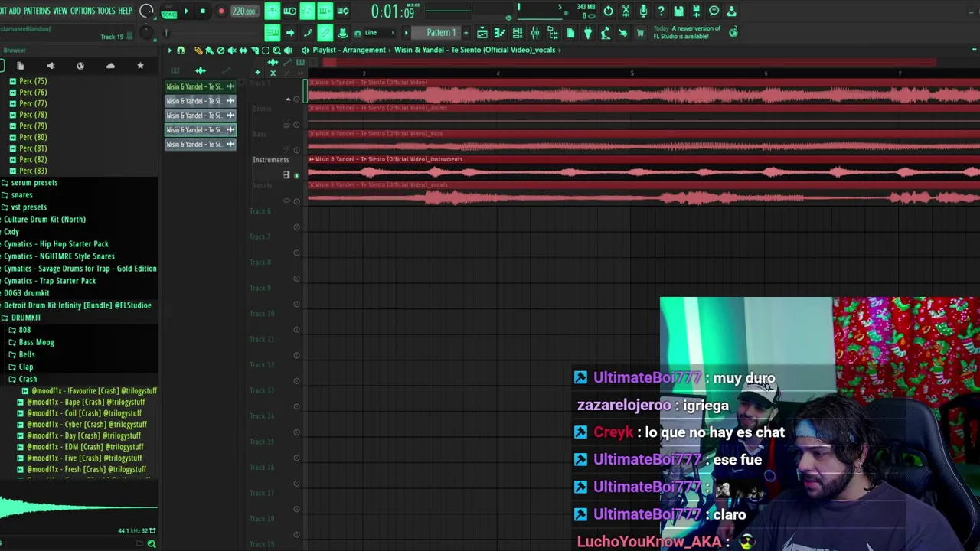Open the PATTERNS menu

click(x=37, y=11)
